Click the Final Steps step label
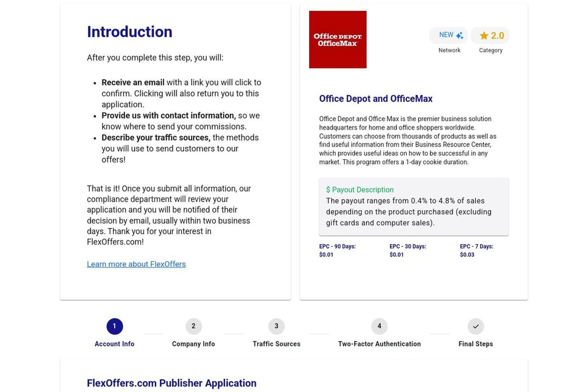Image resolution: width=588 pixels, height=392 pixels. coord(476,344)
